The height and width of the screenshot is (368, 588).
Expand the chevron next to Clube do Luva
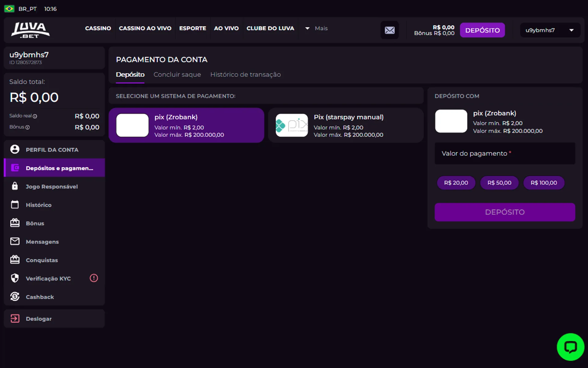(307, 28)
